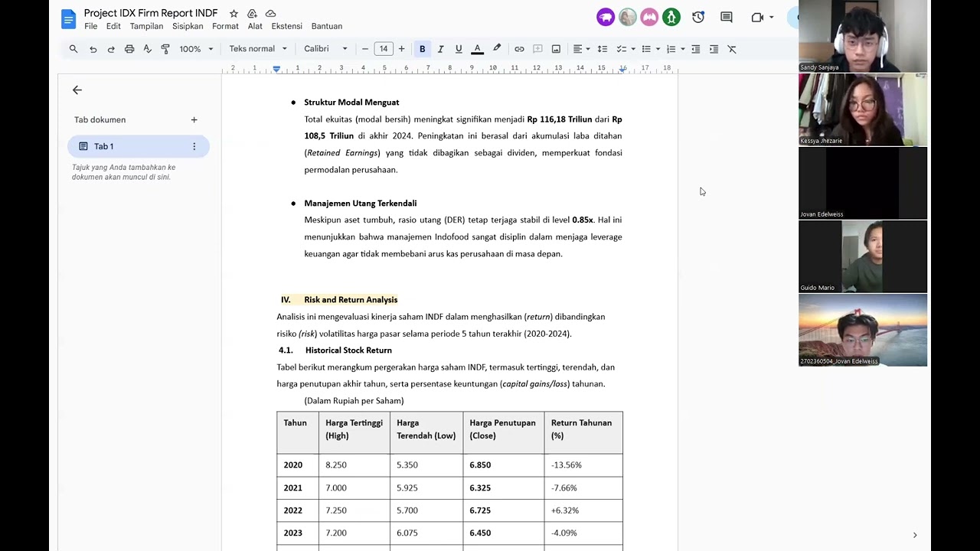Image resolution: width=980 pixels, height=551 pixels.
Task: Decrease font size with minus button
Action: (x=365, y=49)
